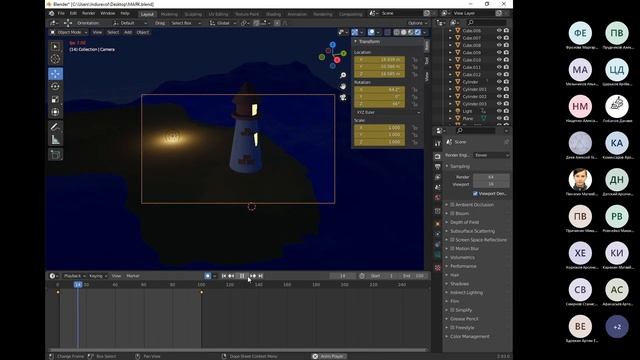Jump to the timeline end frame
Image resolution: width=640 pixels, height=360 pixels.
(x=260, y=276)
